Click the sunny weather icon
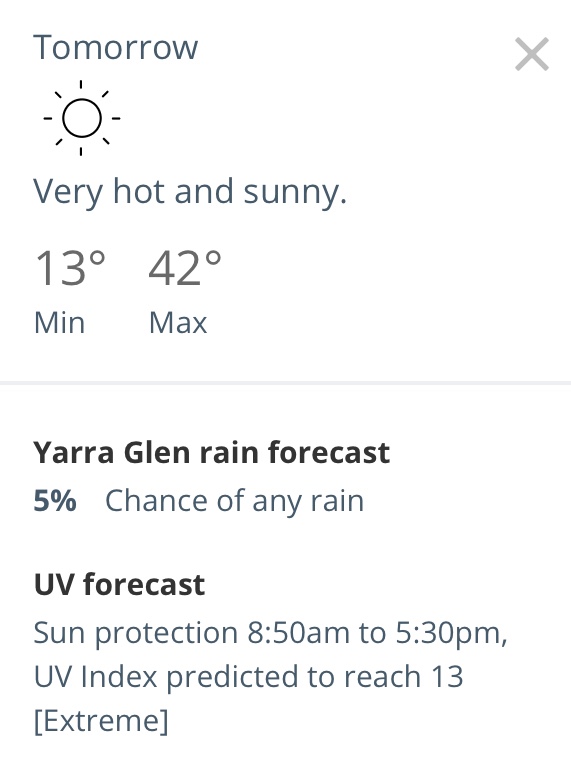 (x=81, y=118)
